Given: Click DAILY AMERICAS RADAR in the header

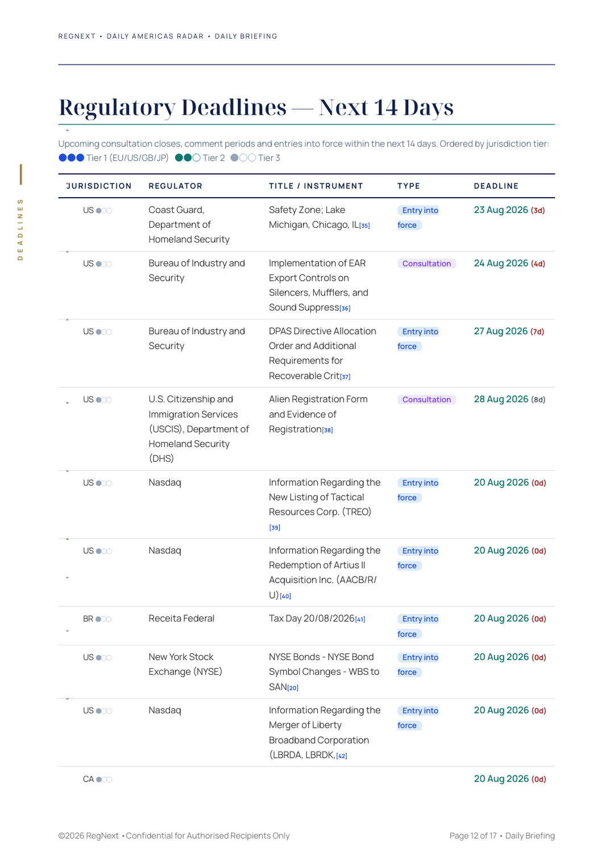Looking at the screenshot, I should coord(155,36).
